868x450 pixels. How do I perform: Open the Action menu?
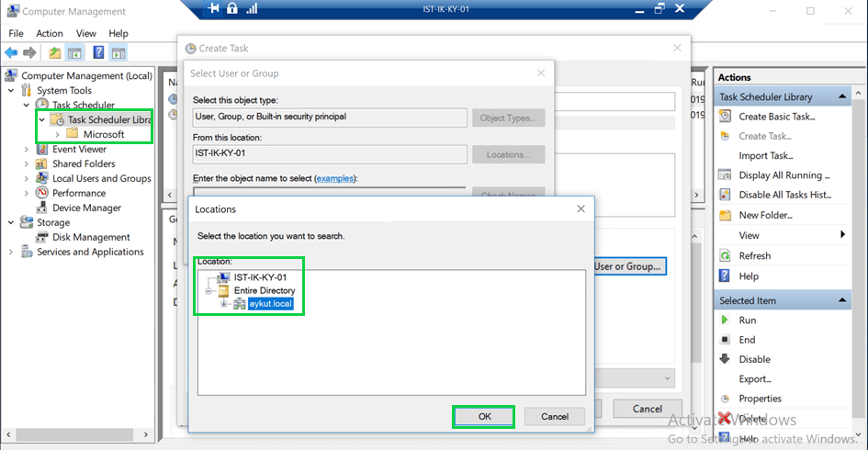click(x=50, y=33)
